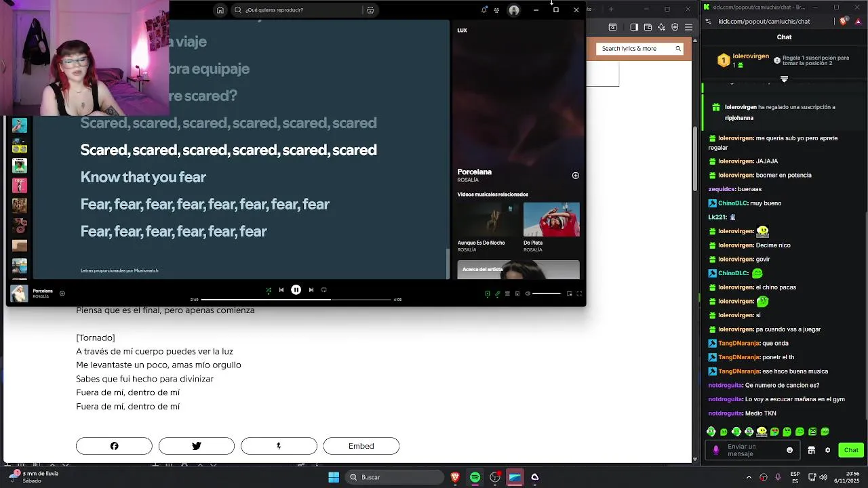Screen dimensions: 868x488
Task: Open Brave Wallet icon
Action: [648, 27]
